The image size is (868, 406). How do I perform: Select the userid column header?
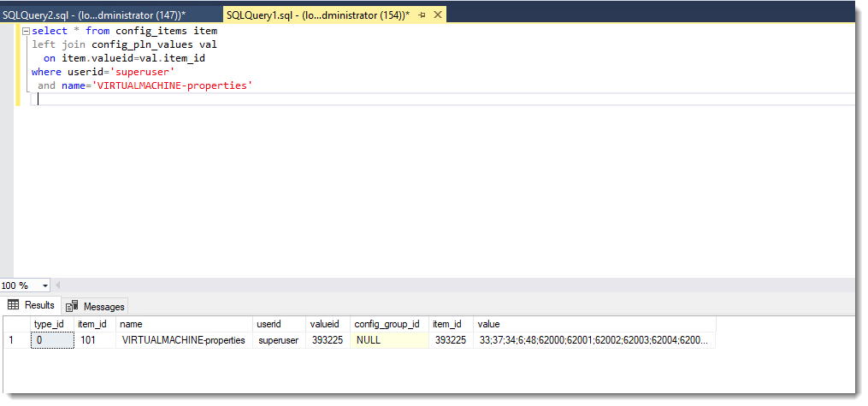pos(280,324)
